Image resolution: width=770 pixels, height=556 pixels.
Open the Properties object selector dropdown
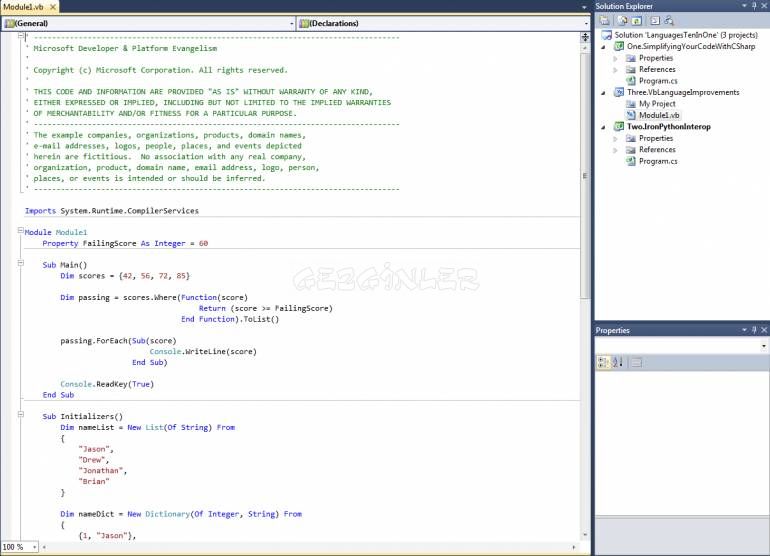(x=764, y=346)
